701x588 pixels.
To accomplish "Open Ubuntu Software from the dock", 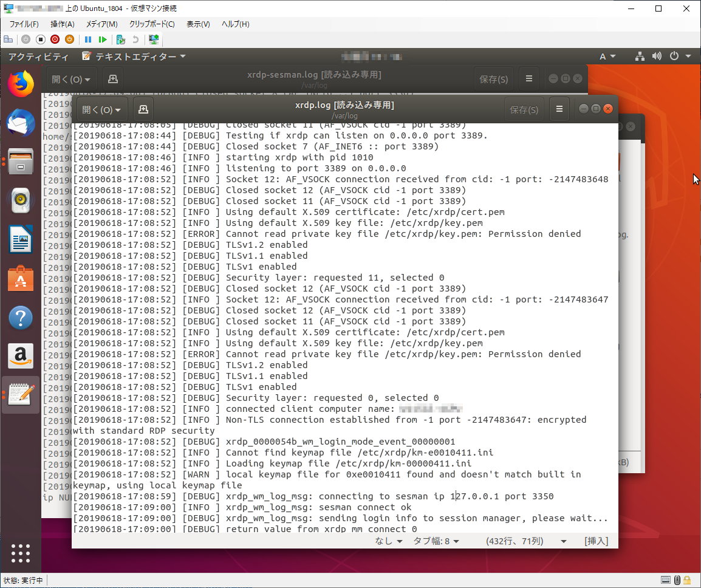I will click(x=21, y=278).
